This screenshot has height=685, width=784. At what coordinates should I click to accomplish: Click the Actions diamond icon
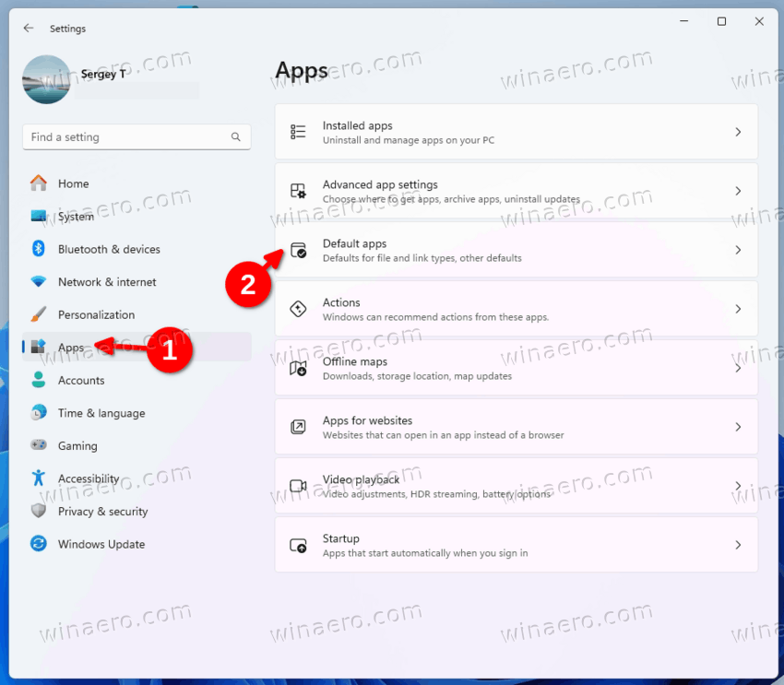[298, 309]
